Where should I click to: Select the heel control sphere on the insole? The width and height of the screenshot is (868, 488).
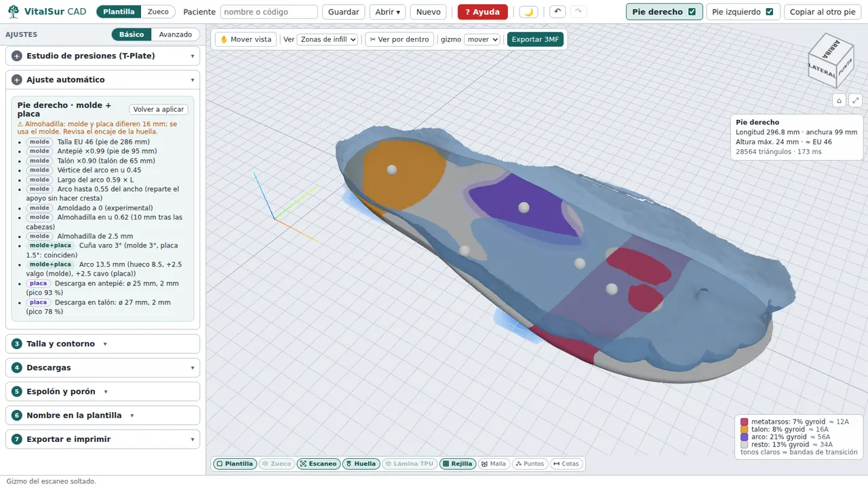point(392,169)
